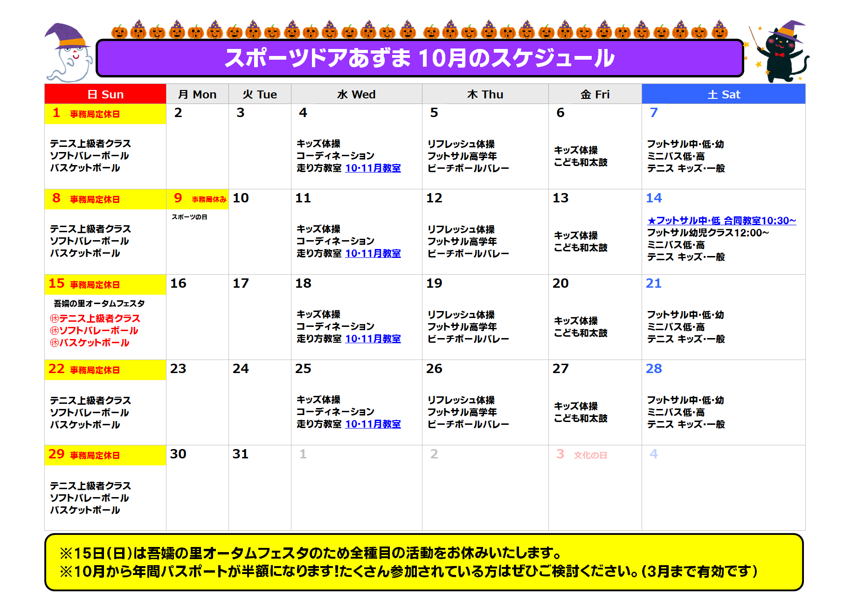Click キッズ体操 on Wednesday day 4

[318, 144]
